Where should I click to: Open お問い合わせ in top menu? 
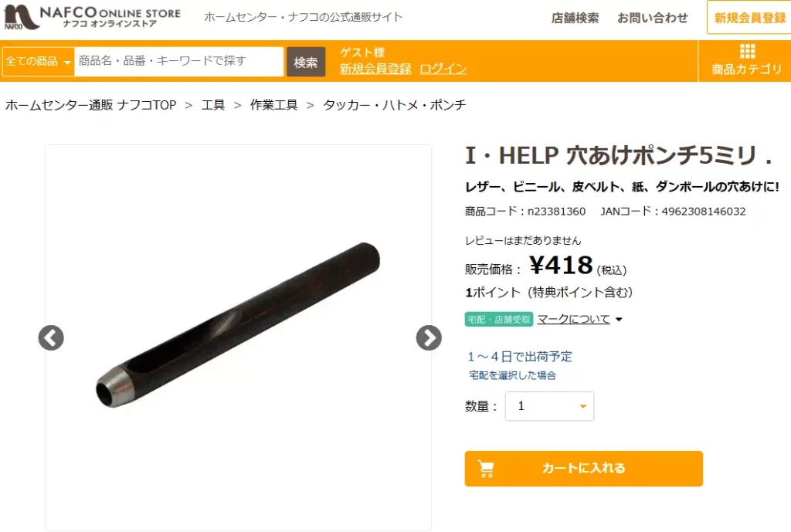(x=652, y=19)
